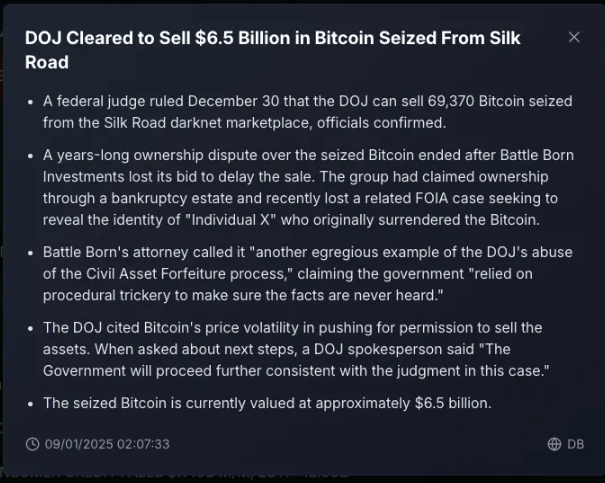Click the bullet dot before seized Bitcoin valuation
This screenshot has width=605, height=483.
tap(30, 404)
